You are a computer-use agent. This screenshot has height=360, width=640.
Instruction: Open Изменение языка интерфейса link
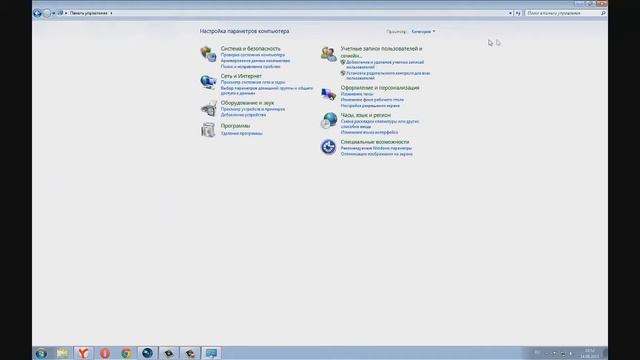(369, 132)
